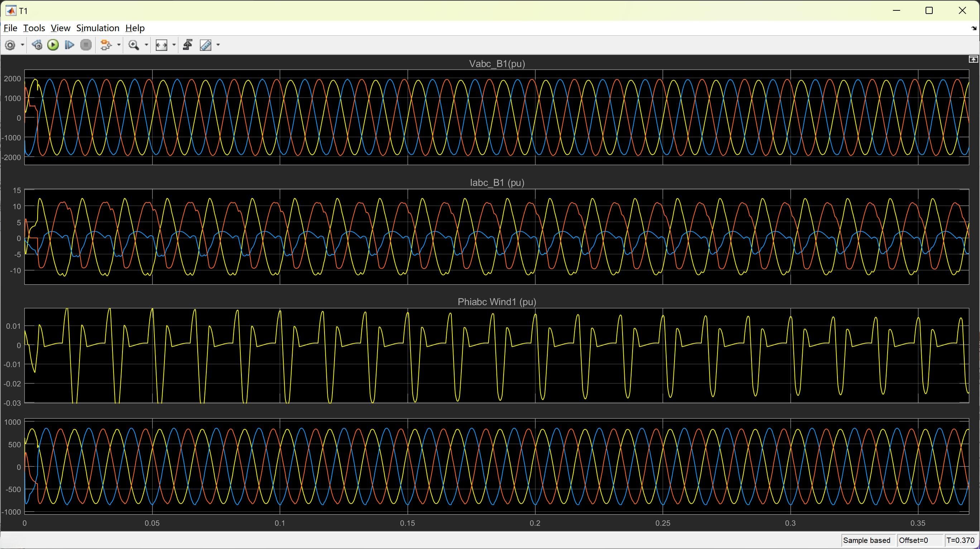The image size is (980, 549).
Task: Minimize the T1 scope window
Action: pyautogui.click(x=897, y=11)
